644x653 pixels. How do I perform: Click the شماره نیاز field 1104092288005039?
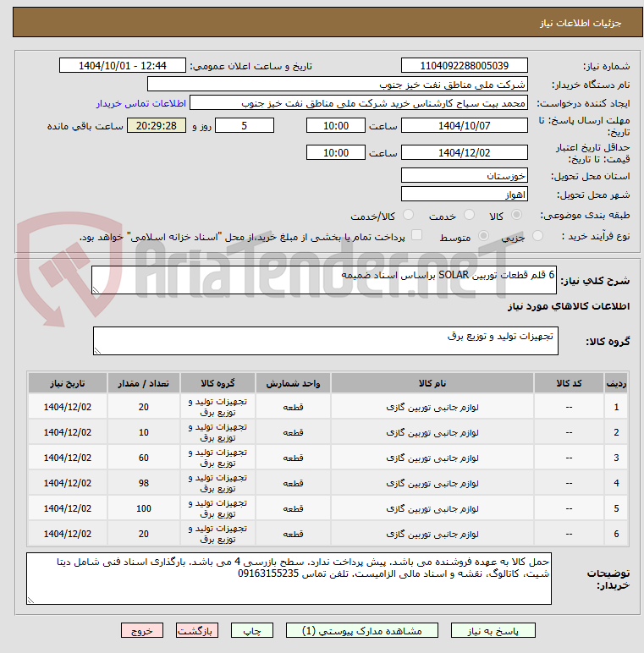coord(464,66)
